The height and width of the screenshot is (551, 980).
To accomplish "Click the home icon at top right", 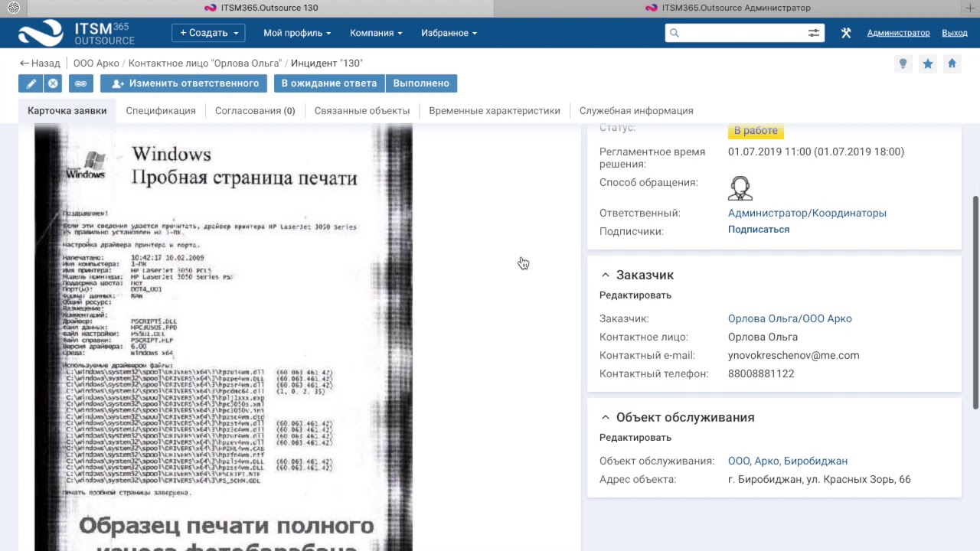I will click(x=952, y=64).
